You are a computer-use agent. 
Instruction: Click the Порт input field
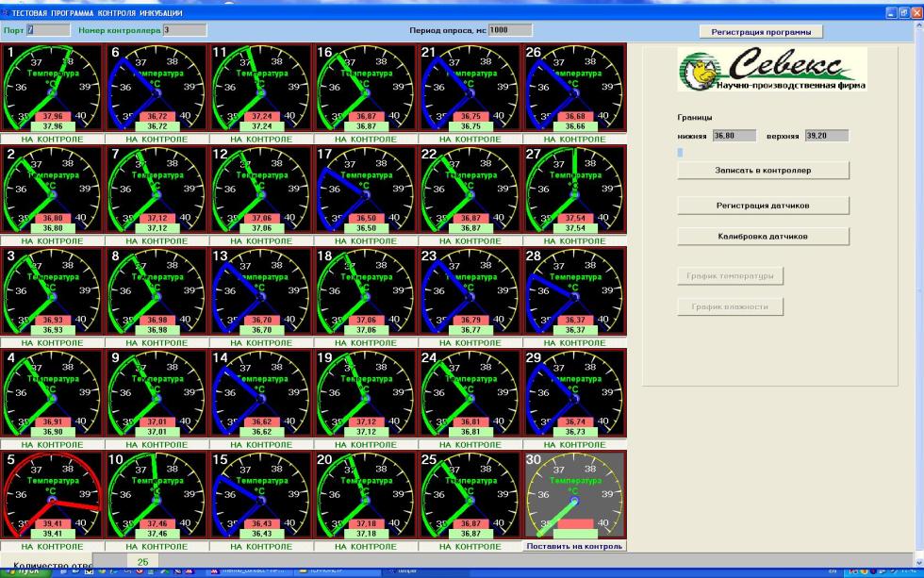(x=48, y=30)
